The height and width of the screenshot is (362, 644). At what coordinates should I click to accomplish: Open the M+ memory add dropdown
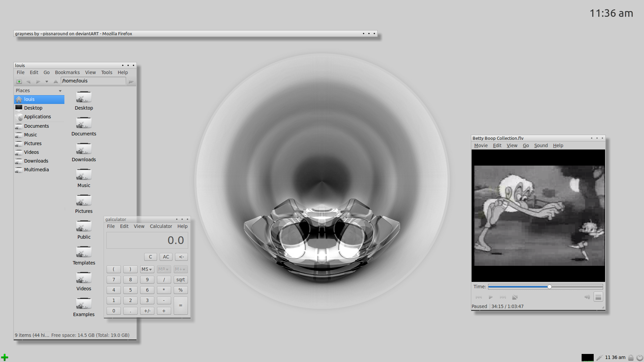[180, 269]
